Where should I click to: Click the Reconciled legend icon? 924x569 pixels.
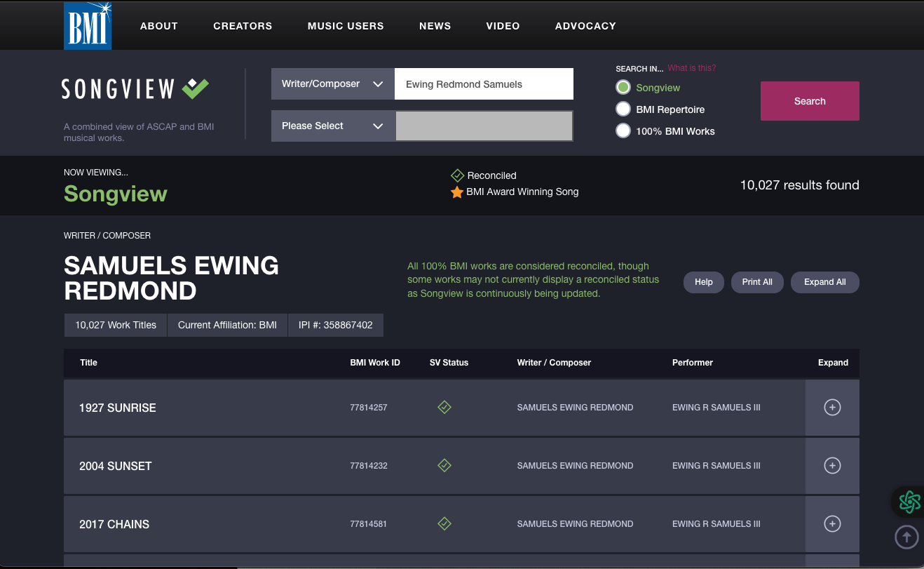[457, 175]
